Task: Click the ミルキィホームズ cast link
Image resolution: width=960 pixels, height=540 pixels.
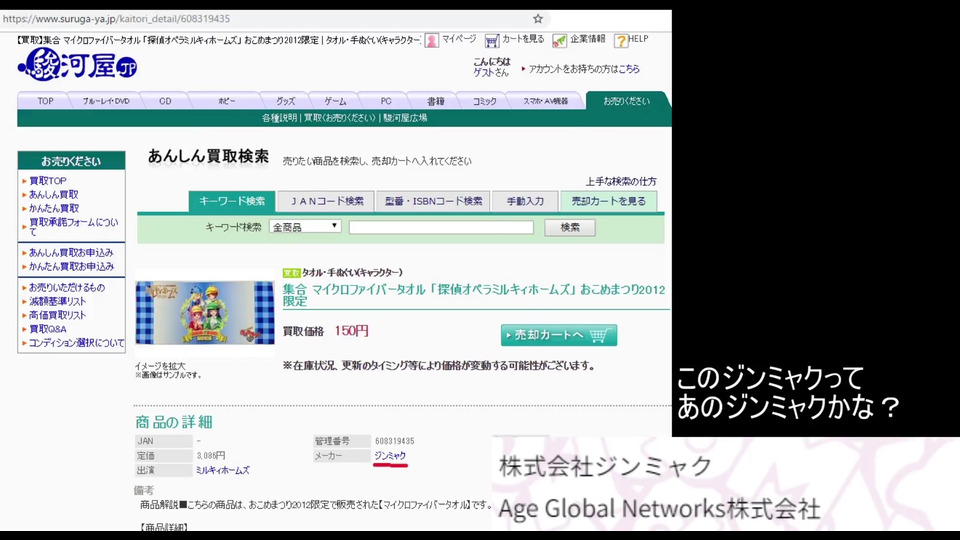Action: pos(223,470)
